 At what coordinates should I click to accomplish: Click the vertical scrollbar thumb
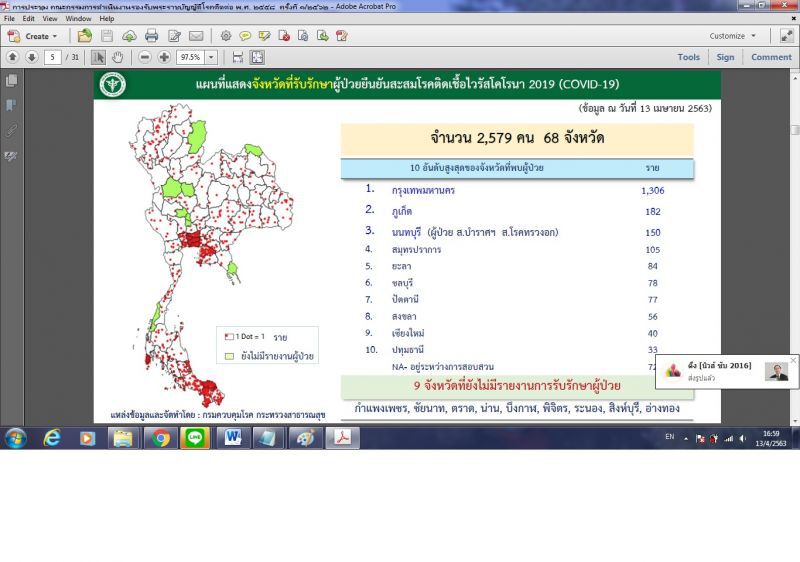795,130
